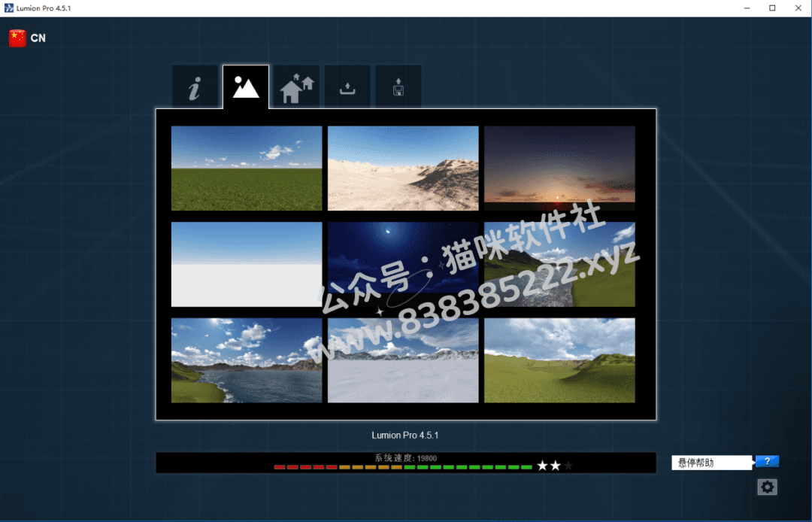Select the new scene landscape tab

[x=245, y=87]
